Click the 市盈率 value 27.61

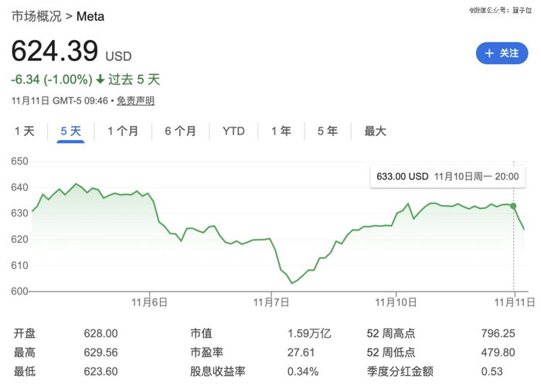pyautogui.click(x=301, y=353)
